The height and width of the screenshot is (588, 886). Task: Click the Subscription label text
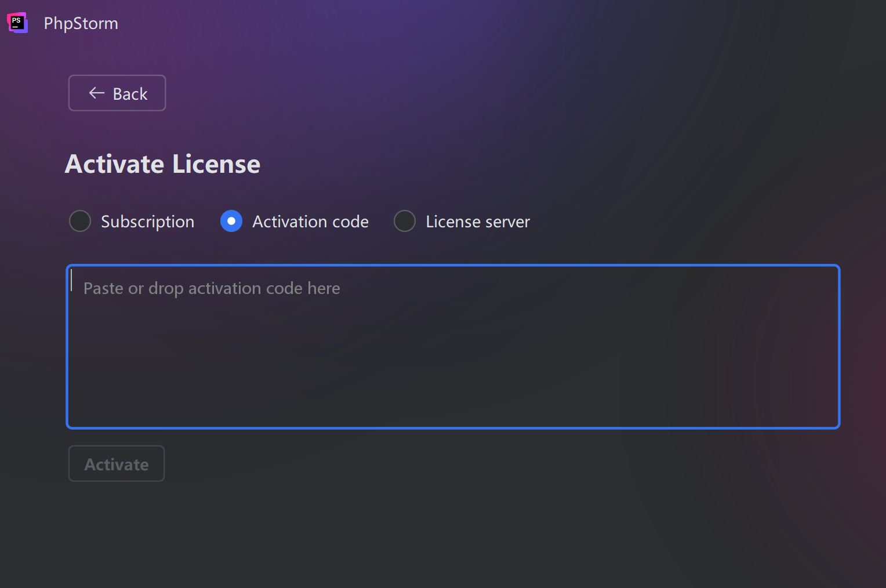(147, 222)
